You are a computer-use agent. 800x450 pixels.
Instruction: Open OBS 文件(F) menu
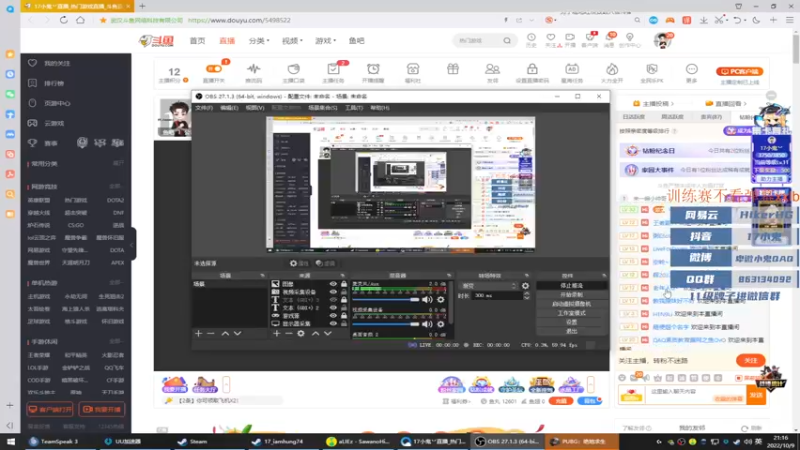point(204,108)
